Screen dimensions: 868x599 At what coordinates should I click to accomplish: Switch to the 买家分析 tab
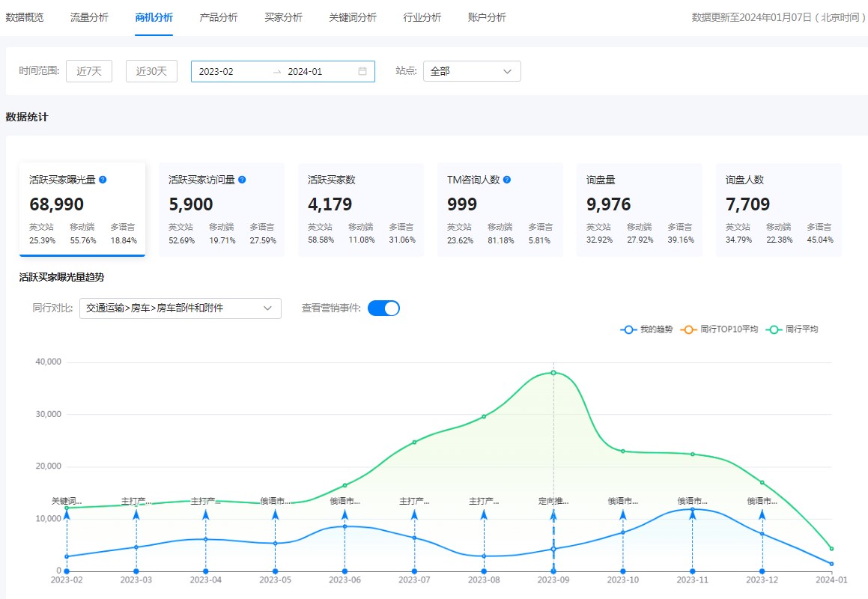pos(282,16)
